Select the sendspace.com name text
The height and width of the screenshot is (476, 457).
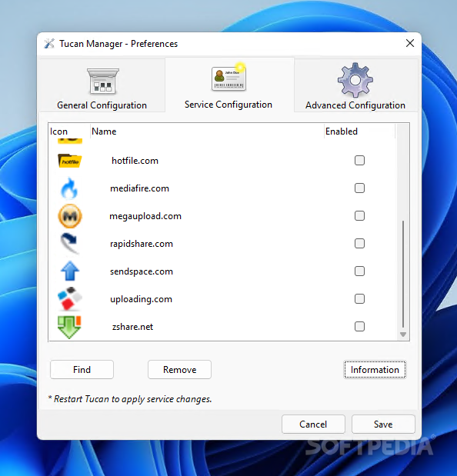pyautogui.click(x=142, y=271)
